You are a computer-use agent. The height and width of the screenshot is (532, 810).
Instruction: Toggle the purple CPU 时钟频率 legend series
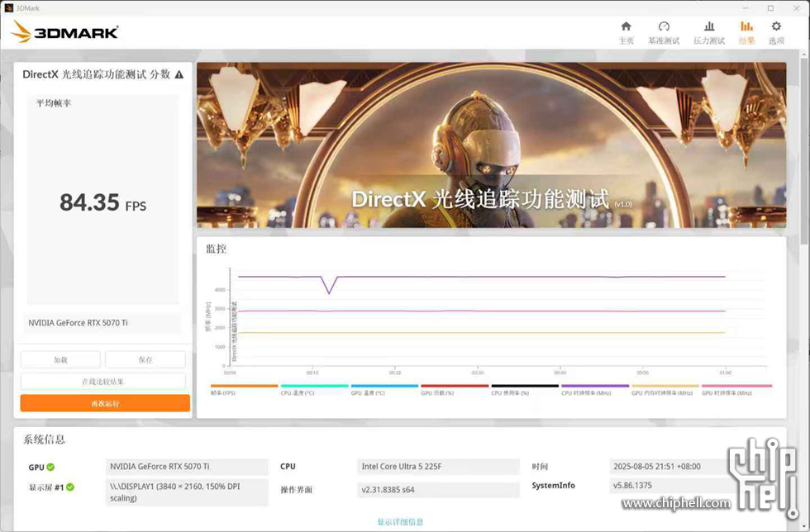(x=595, y=389)
